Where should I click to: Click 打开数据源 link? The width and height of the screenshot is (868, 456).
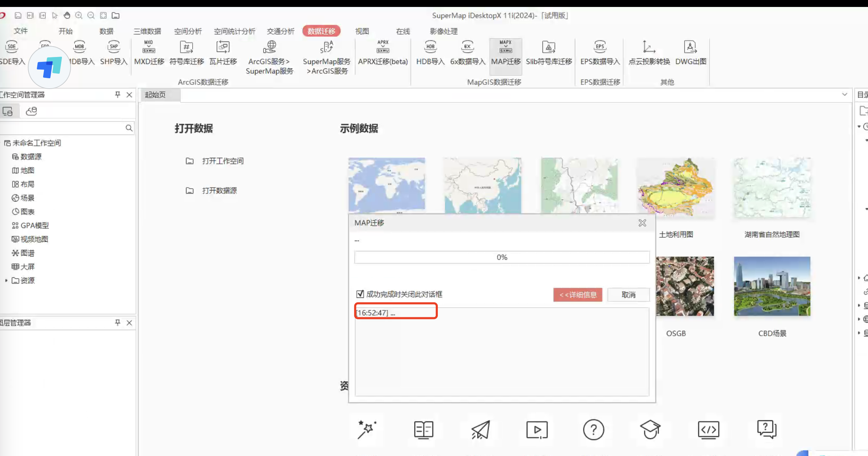pyautogui.click(x=219, y=190)
